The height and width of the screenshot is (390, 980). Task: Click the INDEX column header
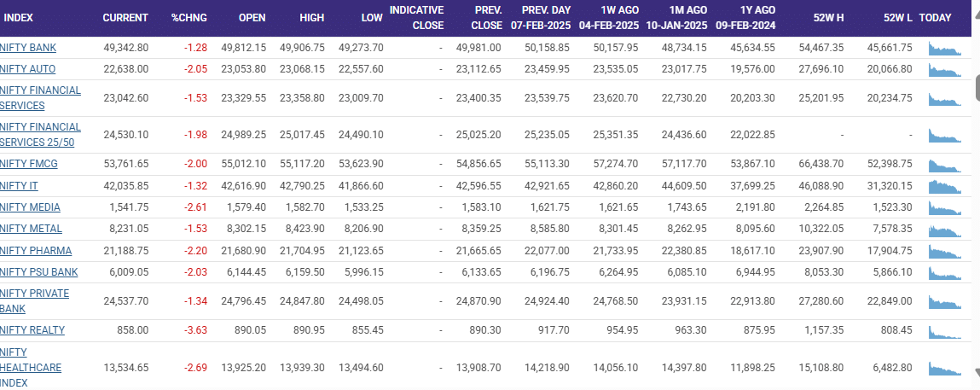coord(19,18)
